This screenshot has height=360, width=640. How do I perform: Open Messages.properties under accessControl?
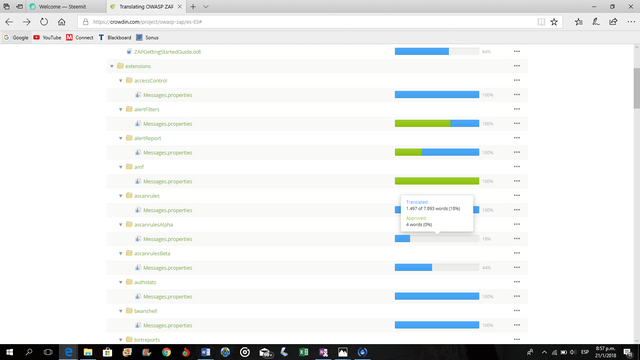click(167, 95)
